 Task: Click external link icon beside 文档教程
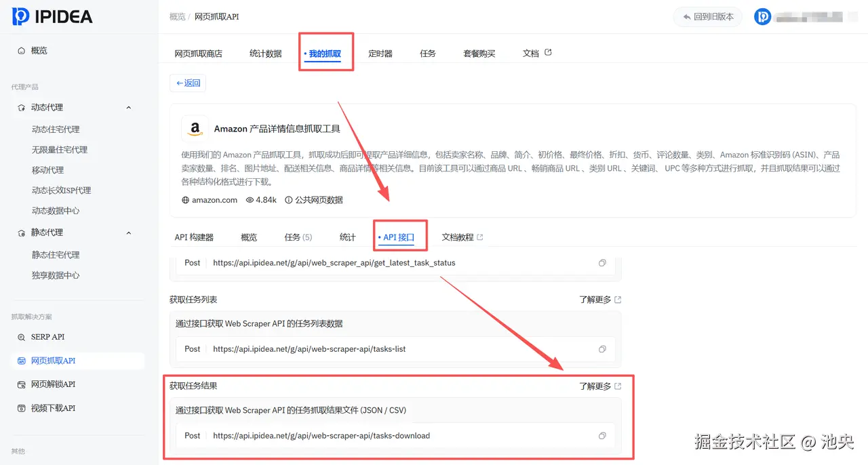[480, 237]
